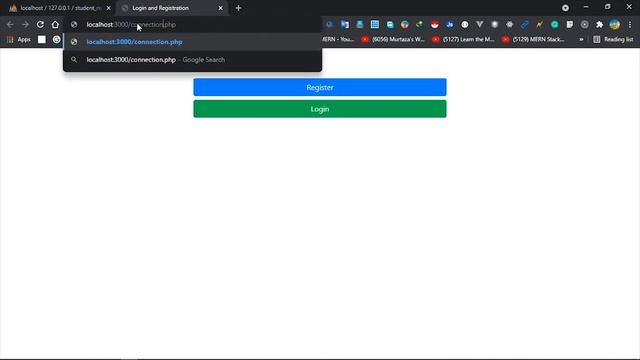This screenshot has width=640, height=360.
Task: Click the blue JS extension icon
Action: pos(450,24)
